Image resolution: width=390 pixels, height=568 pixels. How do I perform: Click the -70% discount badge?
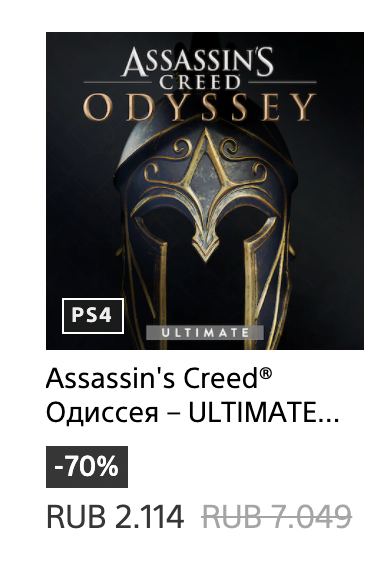point(87,467)
